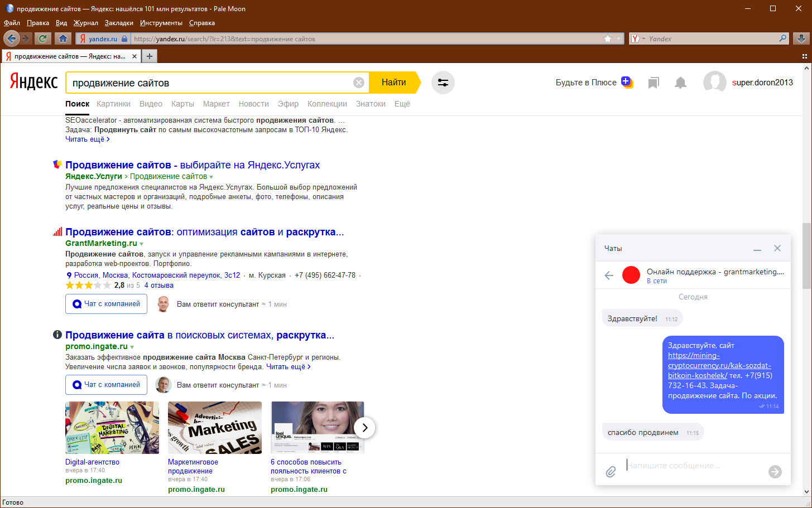Reload page with the refresh icon
This screenshot has width=812, height=508.
[x=42, y=38]
